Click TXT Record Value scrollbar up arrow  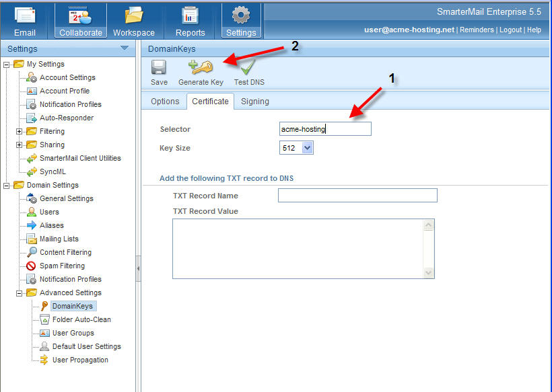tap(428, 225)
